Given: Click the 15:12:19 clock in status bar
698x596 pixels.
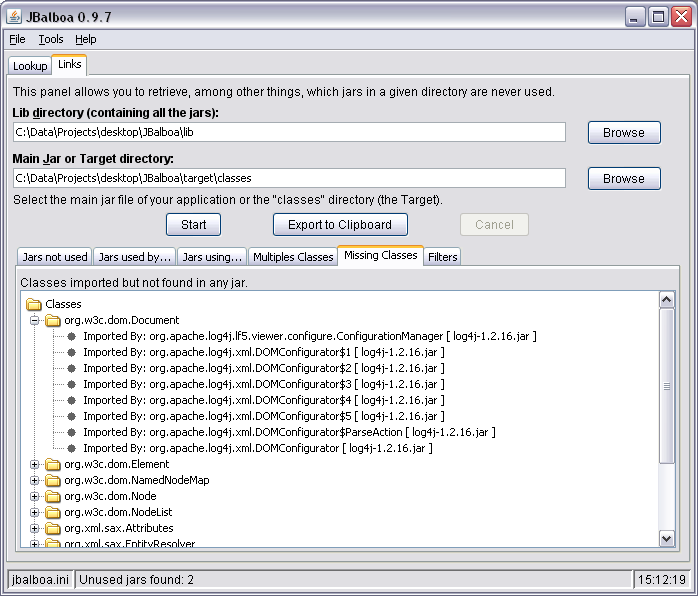Looking at the screenshot, I should [x=662, y=580].
